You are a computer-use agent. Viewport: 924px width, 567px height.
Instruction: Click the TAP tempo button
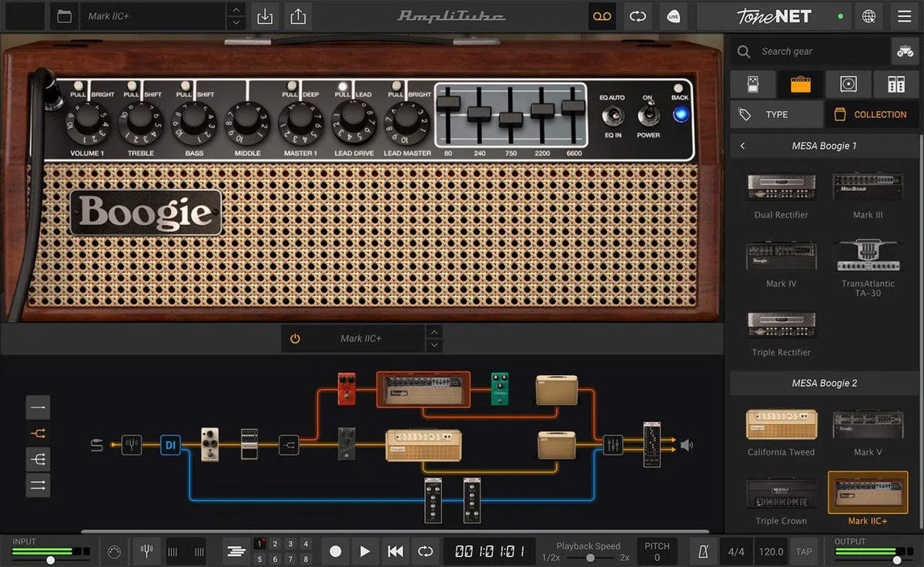tap(803, 552)
